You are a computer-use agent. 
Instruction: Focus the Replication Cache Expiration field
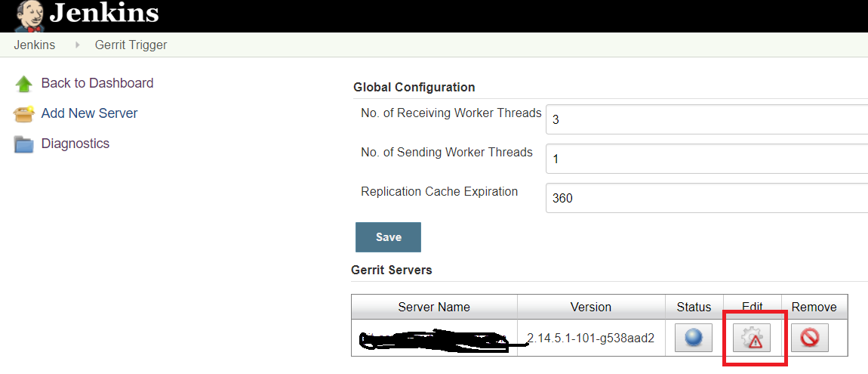(707, 198)
